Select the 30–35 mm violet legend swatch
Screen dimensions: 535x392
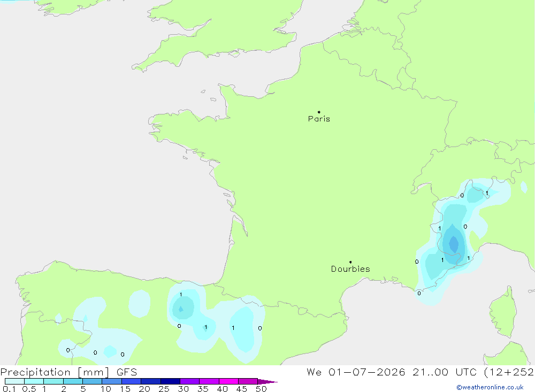(x=190, y=381)
